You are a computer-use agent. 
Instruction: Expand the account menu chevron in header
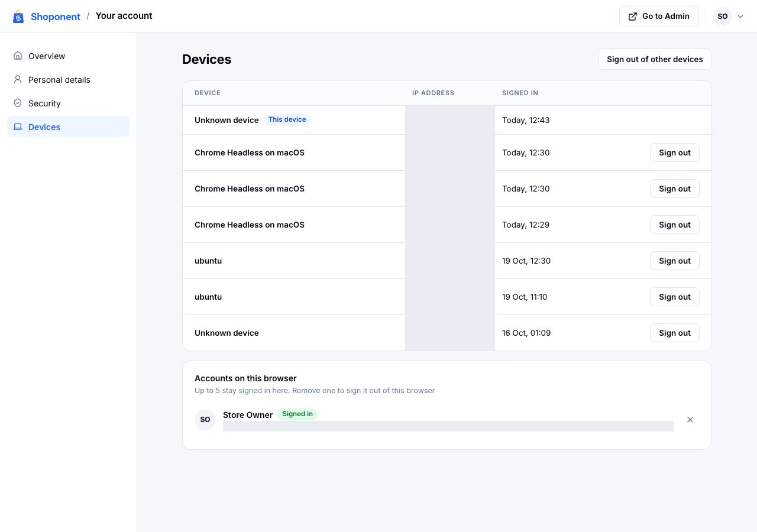click(740, 17)
